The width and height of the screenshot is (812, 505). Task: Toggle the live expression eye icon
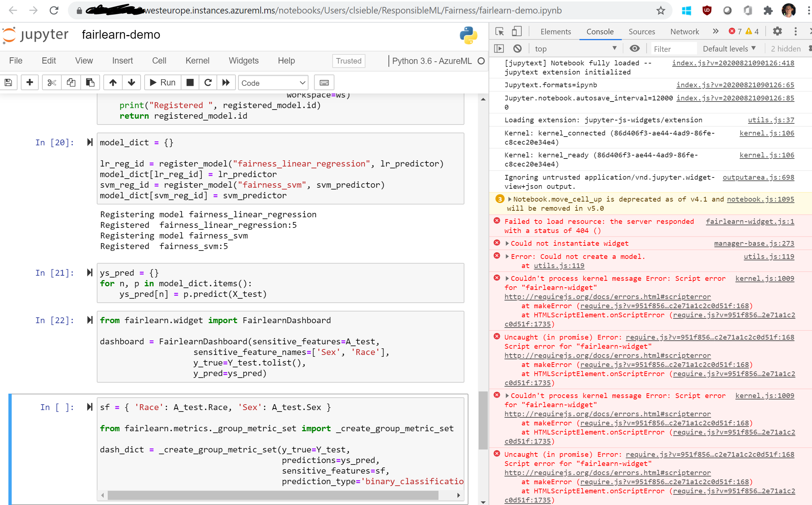pos(635,48)
